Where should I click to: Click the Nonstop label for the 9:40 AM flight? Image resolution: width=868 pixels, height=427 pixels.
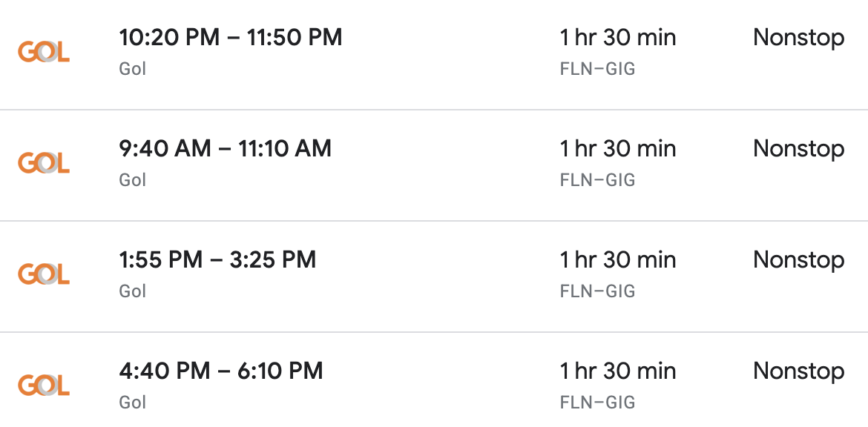(x=798, y=148)
